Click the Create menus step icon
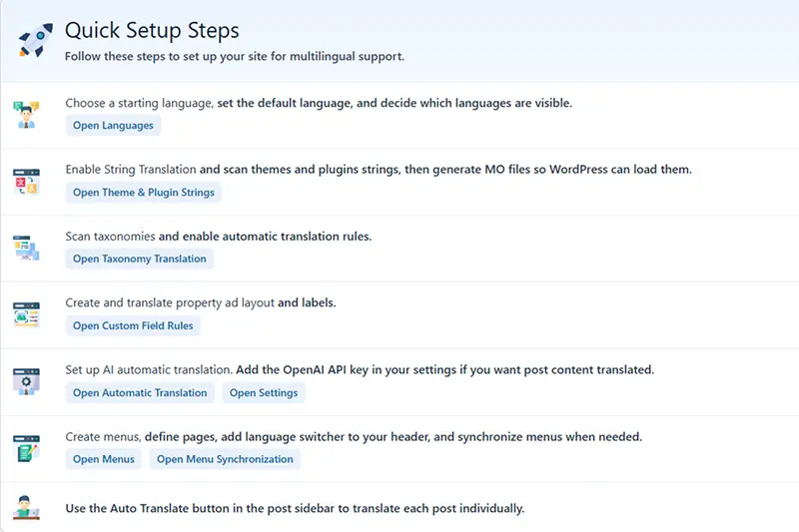This screenshot has height=532, width=799. tap(26, 448)
